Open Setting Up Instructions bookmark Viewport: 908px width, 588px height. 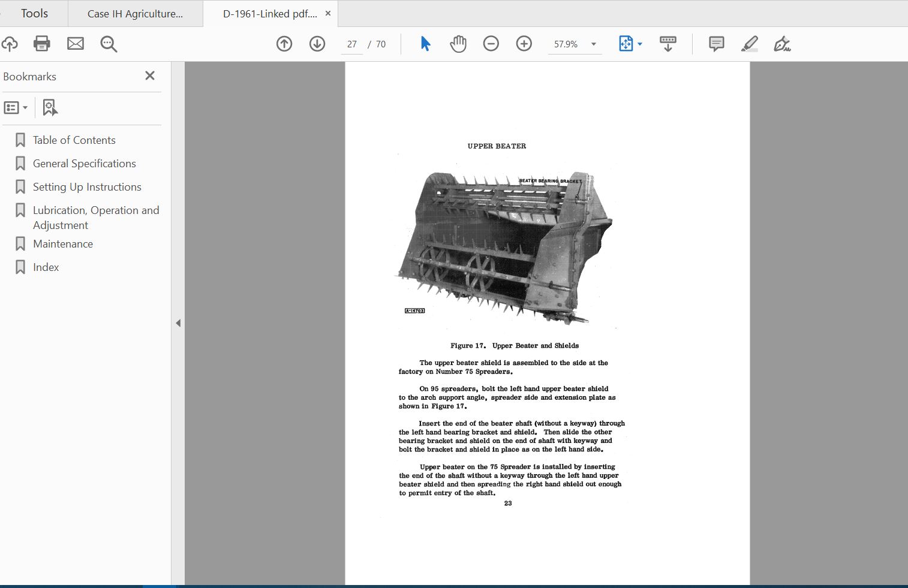pyautogui.click(x=87, y=187)
